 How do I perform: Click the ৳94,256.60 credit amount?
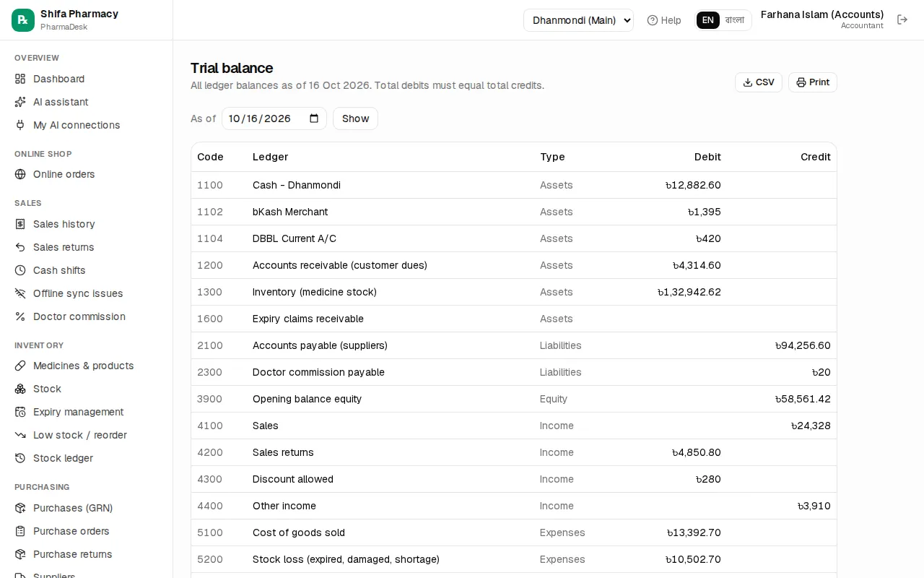pyautogui.click(x=803, y=345)
